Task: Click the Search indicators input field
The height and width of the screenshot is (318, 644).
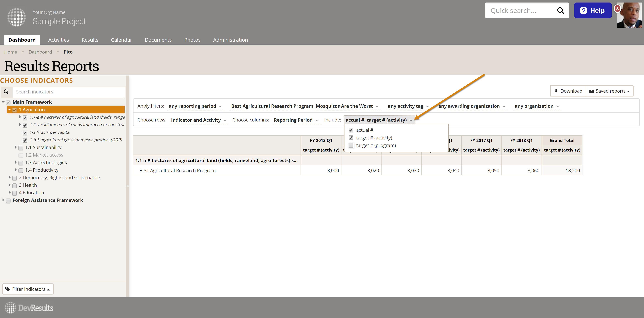Action: pyautogui.click(x=69, y=92)
